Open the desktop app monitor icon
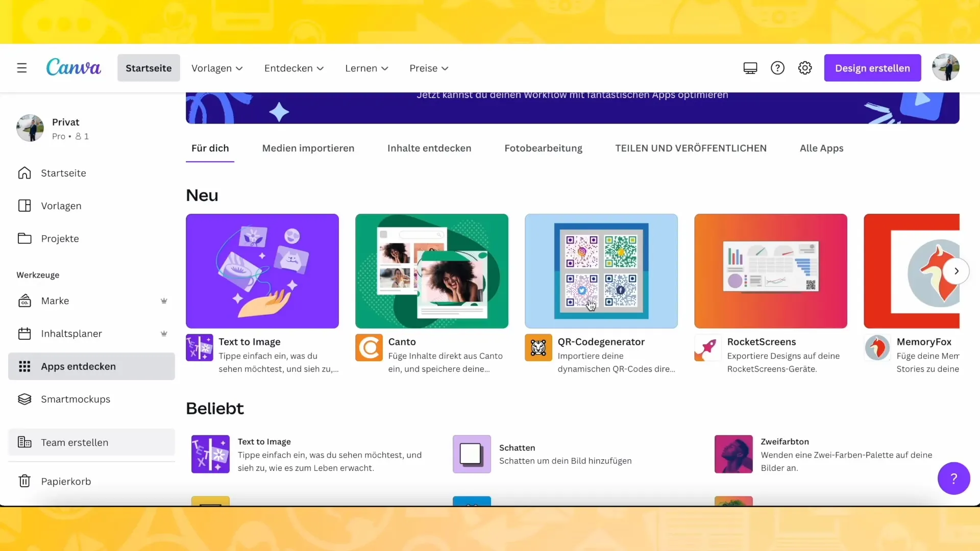Screen dimensions: 980x551 (750, 68)
